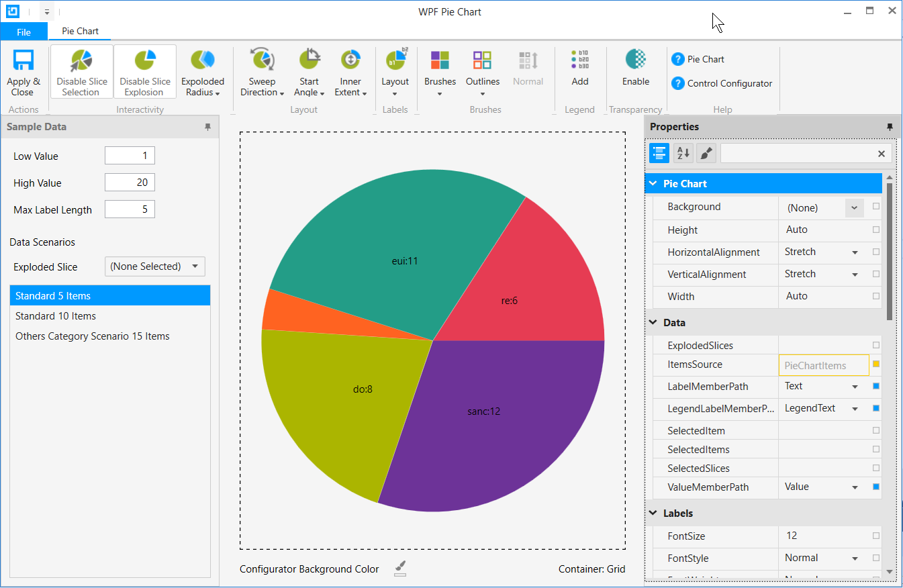
Task: Click the FontSize property marker square
Action: 876,536
